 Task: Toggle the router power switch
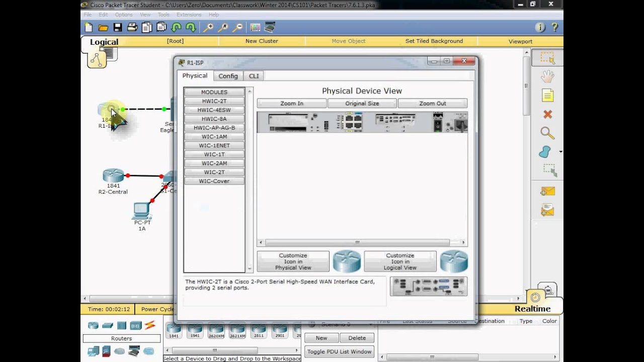(438, 125)
